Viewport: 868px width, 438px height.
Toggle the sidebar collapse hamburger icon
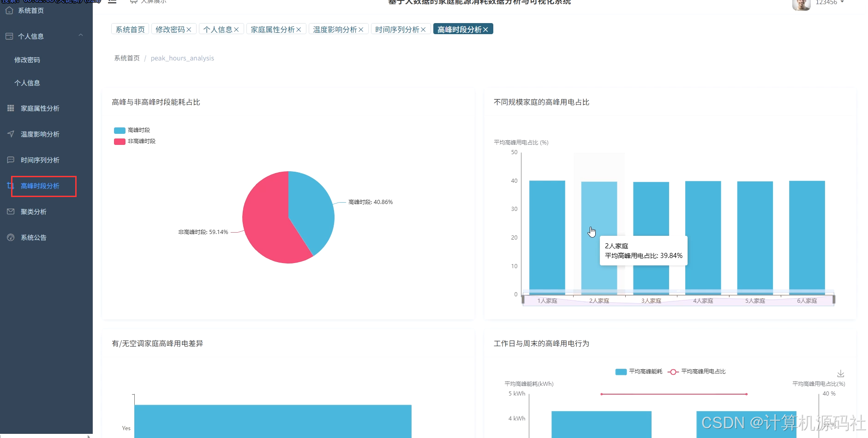pyautogui.click(x=112, y=1)
